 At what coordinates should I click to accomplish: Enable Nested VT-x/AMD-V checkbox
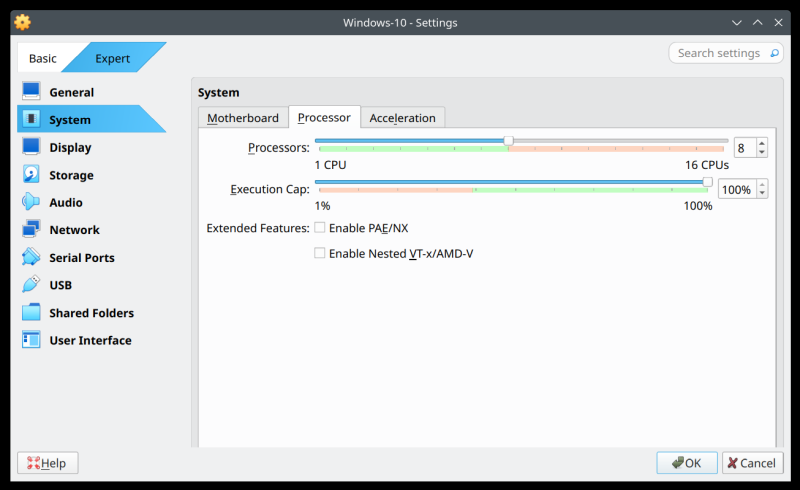319,253
